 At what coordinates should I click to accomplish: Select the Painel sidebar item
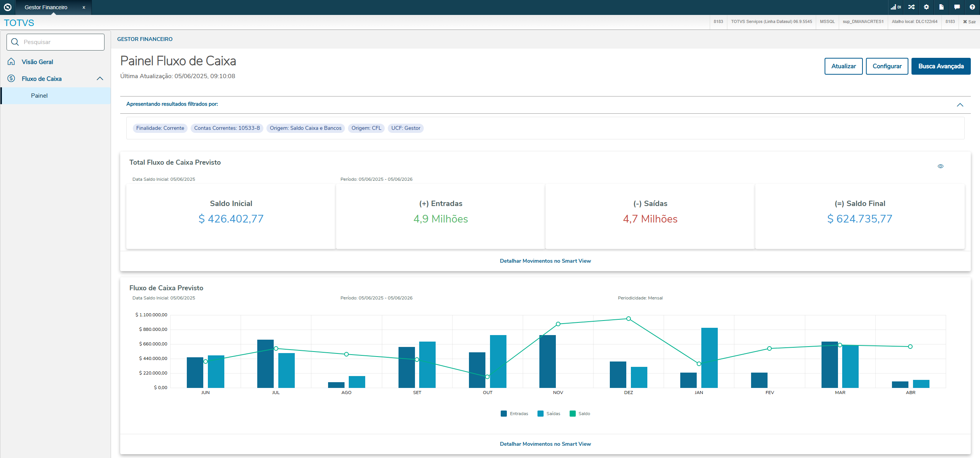(x=39, y=96)
